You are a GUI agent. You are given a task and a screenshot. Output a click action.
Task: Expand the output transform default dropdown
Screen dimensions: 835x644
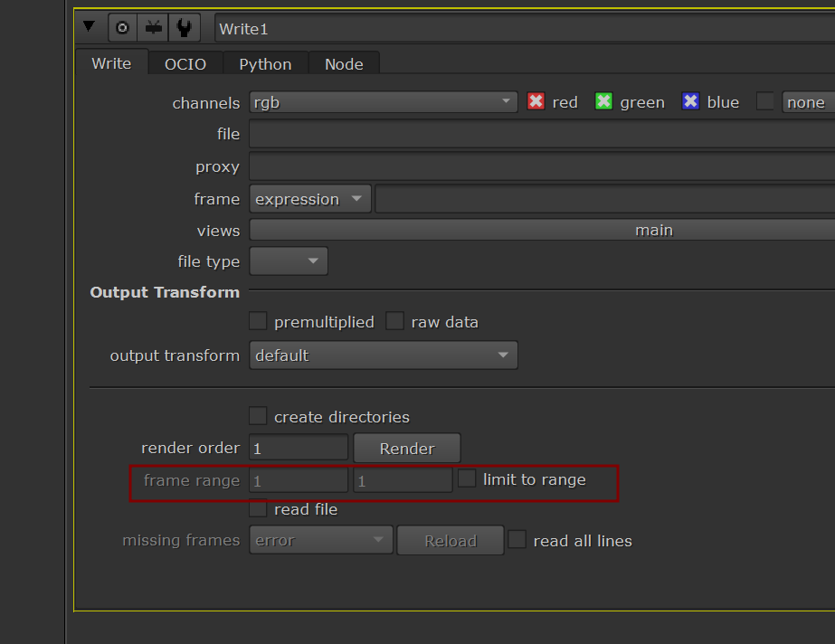383,355
